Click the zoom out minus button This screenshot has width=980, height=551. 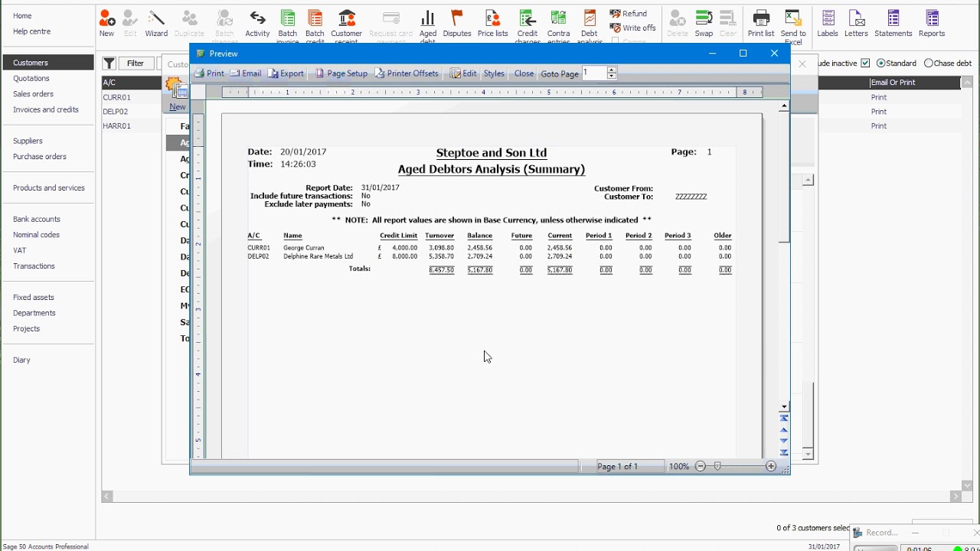tap(700, 466)
